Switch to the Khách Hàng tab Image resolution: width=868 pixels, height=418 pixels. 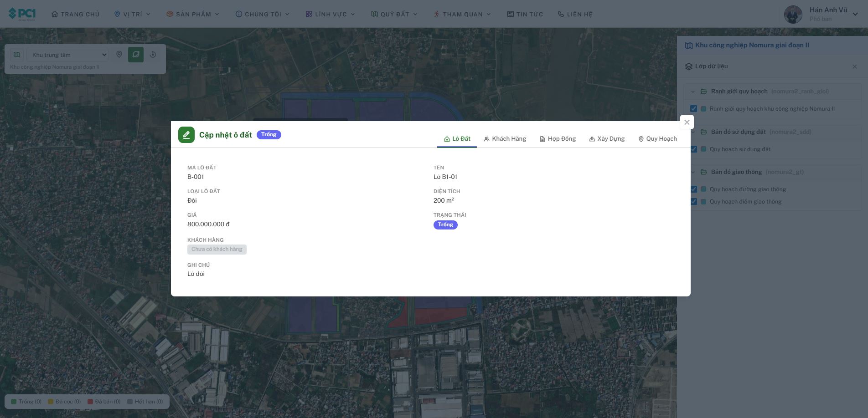point(505,139)
